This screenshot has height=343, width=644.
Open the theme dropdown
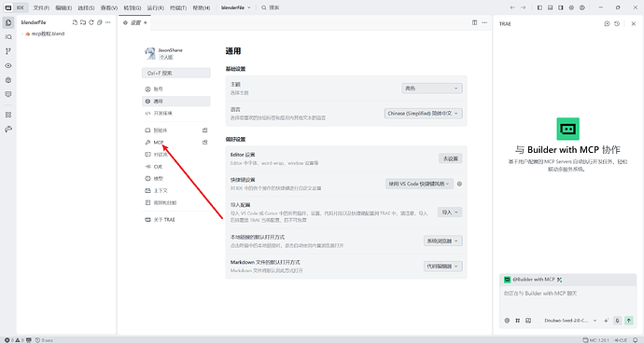[431, 89]
